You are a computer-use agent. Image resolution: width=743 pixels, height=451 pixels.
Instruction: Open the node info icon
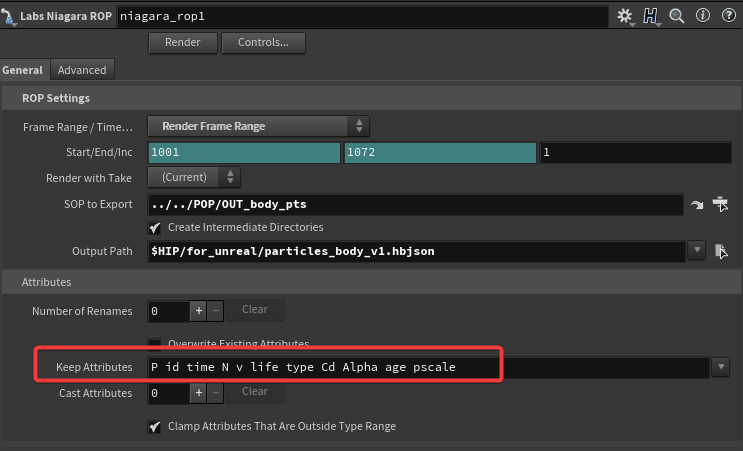tap(702, 16)
